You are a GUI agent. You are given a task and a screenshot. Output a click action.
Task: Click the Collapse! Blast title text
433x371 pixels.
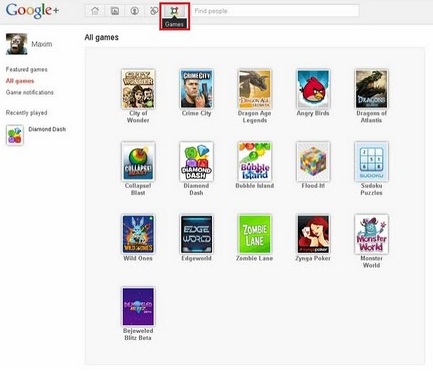click(x=138, y=189)
